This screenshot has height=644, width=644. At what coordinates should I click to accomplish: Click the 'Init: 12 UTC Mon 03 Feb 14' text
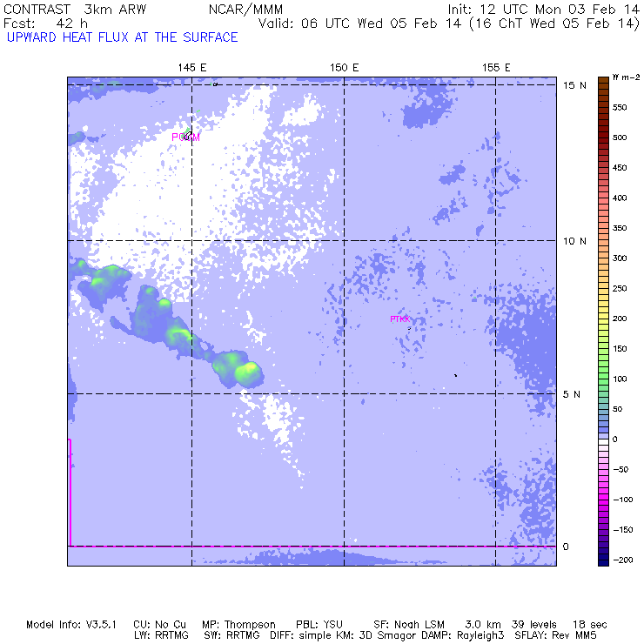pyautogui.click(x=543, y=10)
